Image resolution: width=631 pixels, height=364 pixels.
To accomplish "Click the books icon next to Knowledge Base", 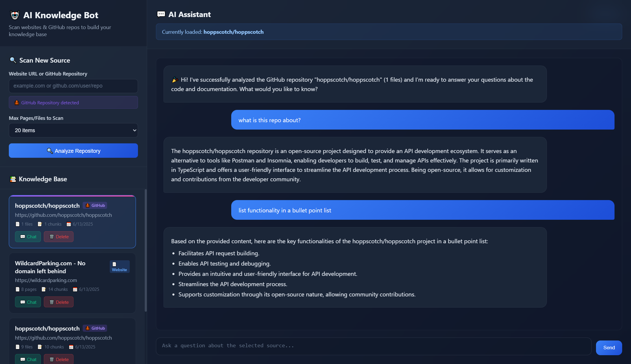I will (x=12, y=179).
